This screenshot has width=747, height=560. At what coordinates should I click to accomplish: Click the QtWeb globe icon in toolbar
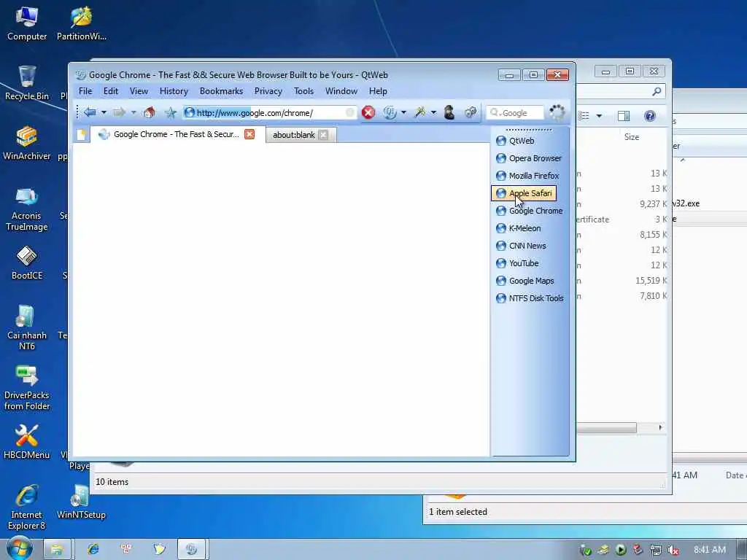click(x=390, y=112)
